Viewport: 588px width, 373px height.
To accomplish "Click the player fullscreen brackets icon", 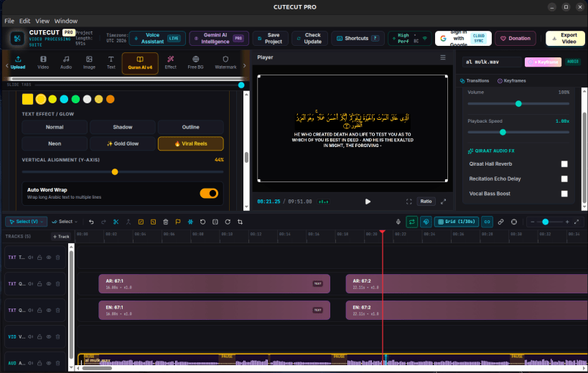I will pos(409,202).
